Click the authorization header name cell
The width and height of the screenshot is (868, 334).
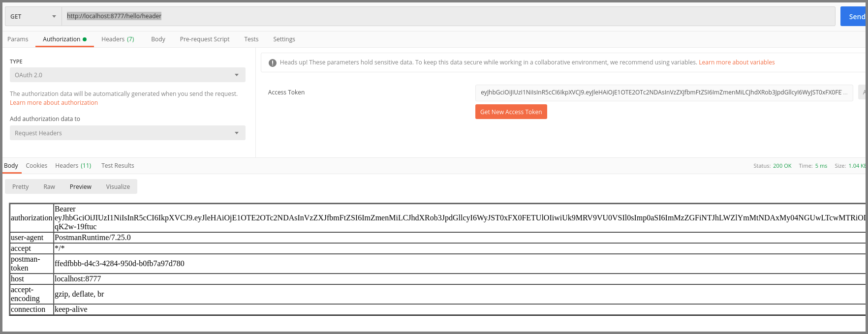31,218
